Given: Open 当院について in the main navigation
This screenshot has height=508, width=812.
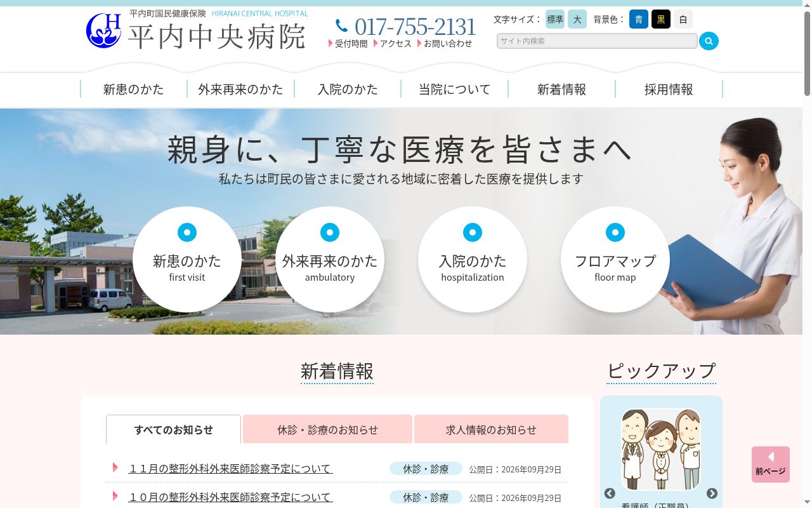Looking at the screenshot, I should tap(455, 90).
